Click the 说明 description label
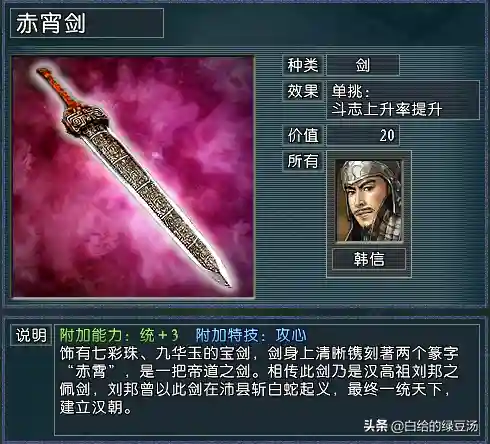Image resolution: width=490 pixels, height=444 pixels. 31,335
